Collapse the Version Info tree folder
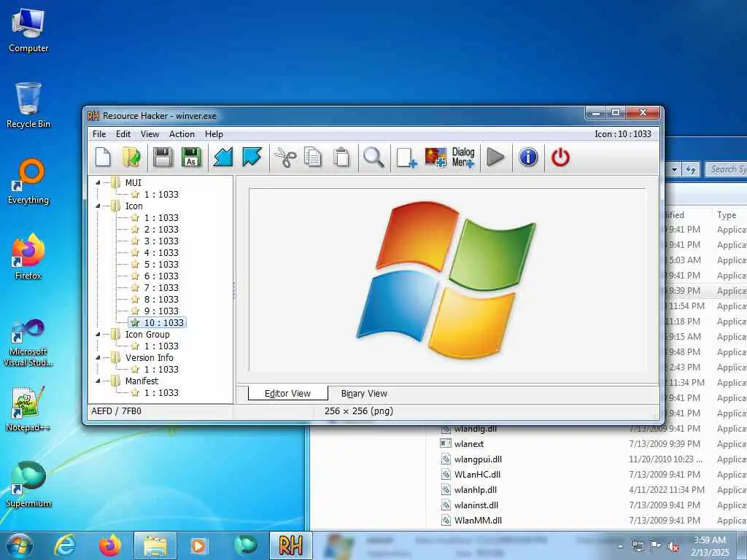The height and width of the screenshot is (560, 747). point(98,357)
